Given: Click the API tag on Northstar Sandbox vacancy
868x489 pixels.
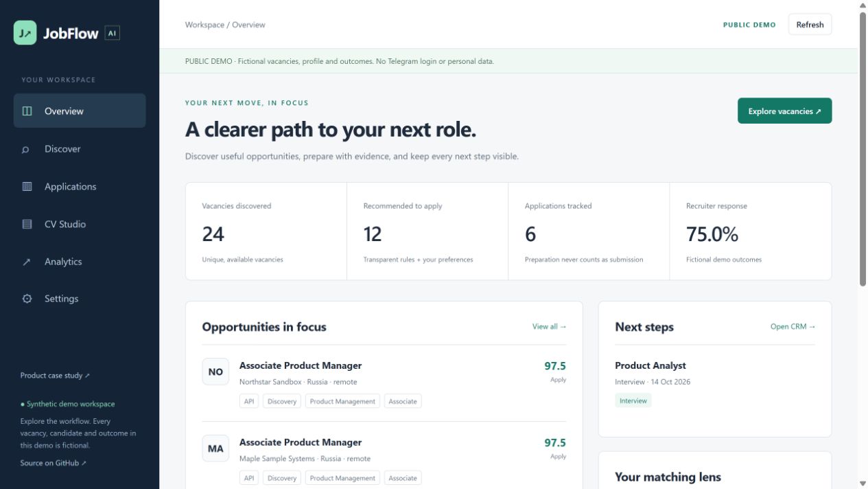Looking at the screenshot, I should (x=249, y=401).
